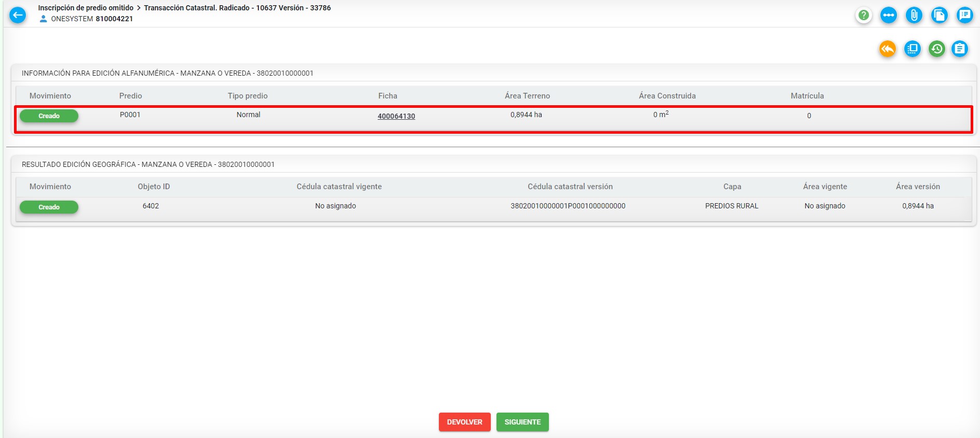Click the blue documents copy icon
This screenshot has height=438, width=980.
click(x=940, y=15)
